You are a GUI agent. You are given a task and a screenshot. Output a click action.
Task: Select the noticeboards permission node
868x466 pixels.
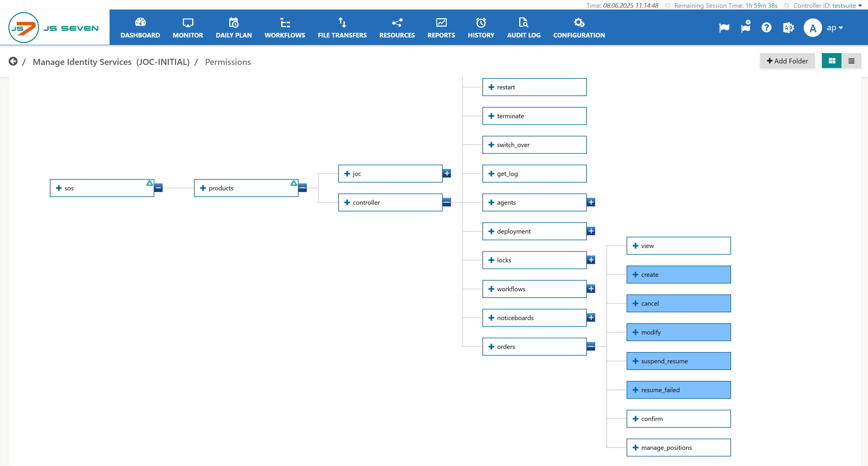click(534, 318)
